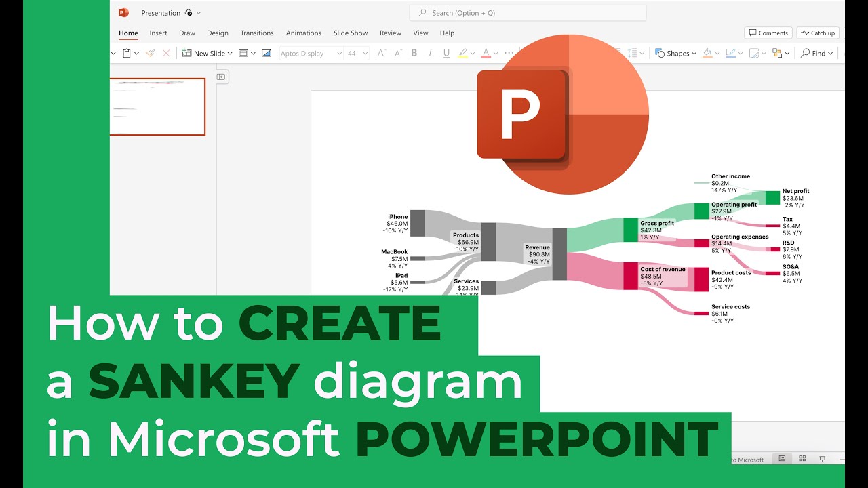Open the Animations tab
The height and width of the screenshot is (488, 868).
(304, 33)
